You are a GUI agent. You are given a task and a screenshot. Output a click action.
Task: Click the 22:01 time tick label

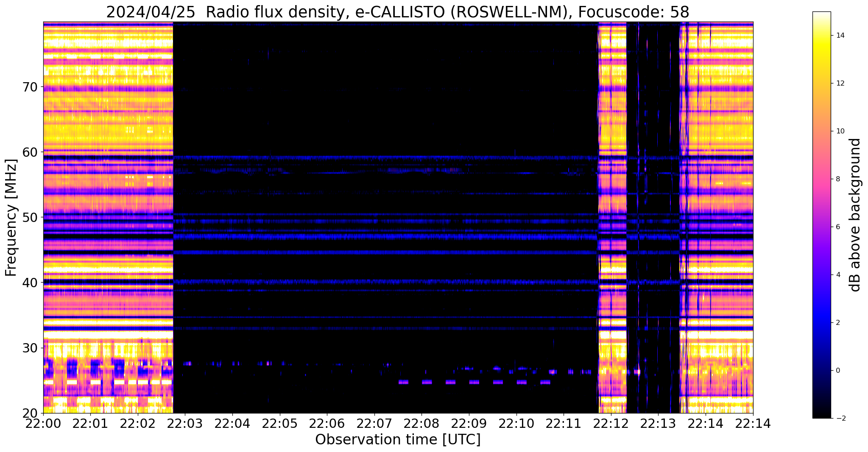click(x=91, y=424)
